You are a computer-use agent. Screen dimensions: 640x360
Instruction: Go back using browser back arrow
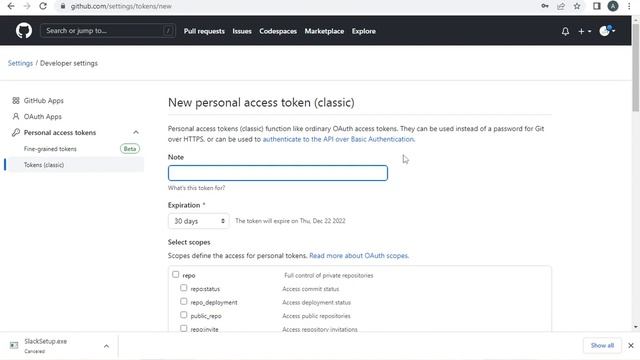[11, 6]
